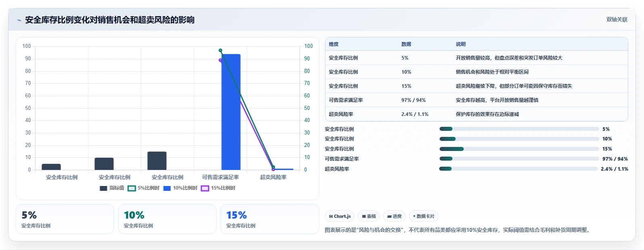Click the 超卖风险率 x-axis label
The height and width of the screenshot is (250, 644).
pyautogui.click(x=273, y=177)
